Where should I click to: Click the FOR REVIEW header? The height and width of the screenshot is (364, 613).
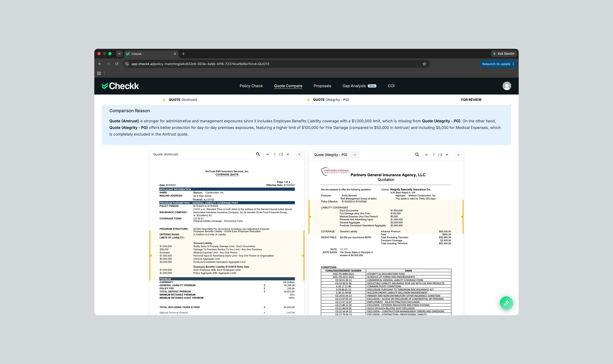coord(471,100)
